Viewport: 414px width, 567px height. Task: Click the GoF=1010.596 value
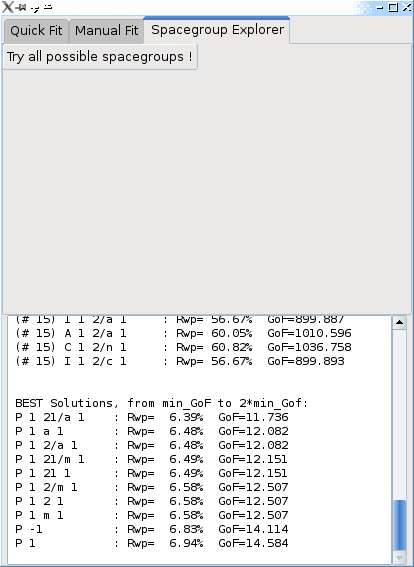pos(310,333)
